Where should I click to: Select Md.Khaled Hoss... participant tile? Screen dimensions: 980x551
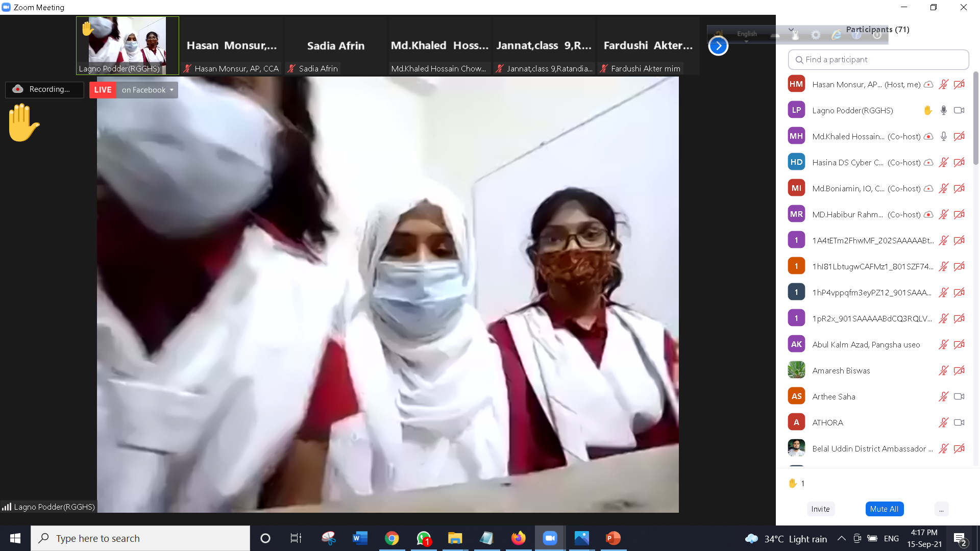tap(440, 45)
